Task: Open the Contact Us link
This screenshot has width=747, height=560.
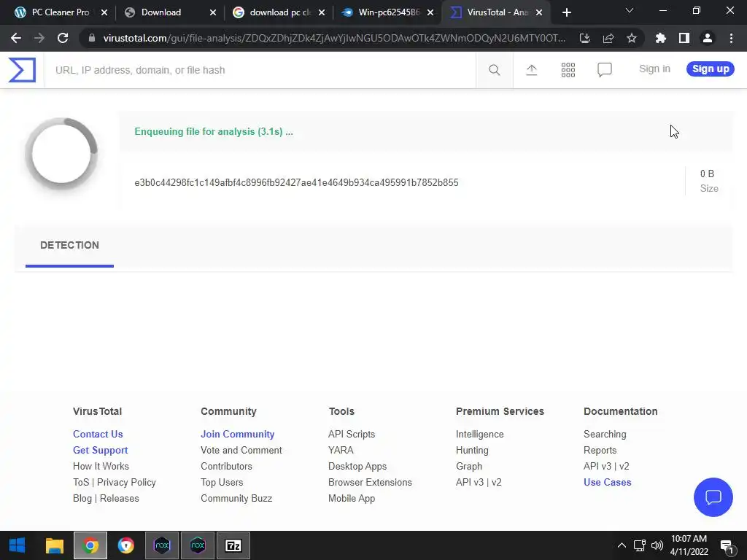Action: (98, 434)
